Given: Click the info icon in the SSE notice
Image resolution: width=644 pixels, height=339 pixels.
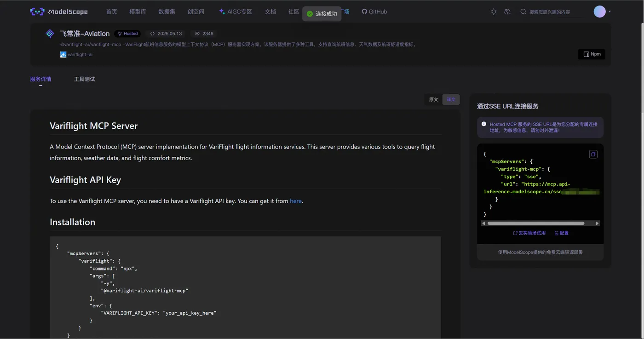Looking at the screenshot, I should [484, 124].
